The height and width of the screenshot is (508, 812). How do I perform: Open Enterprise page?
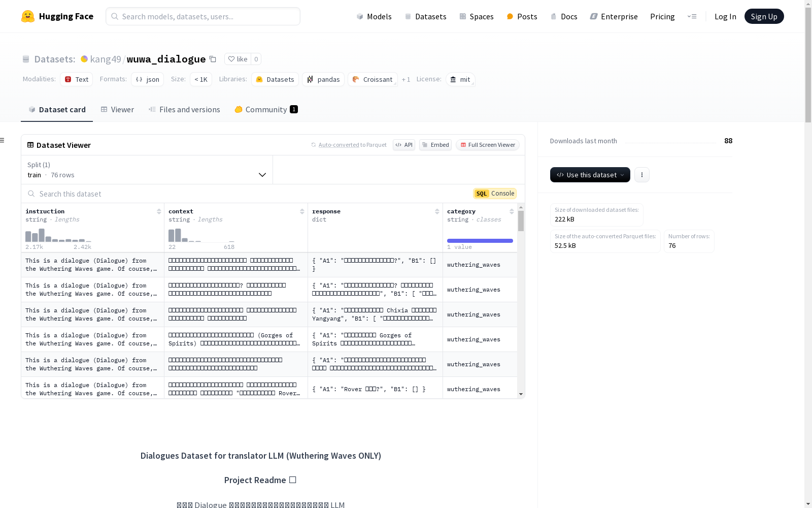[x=614, y=16]
